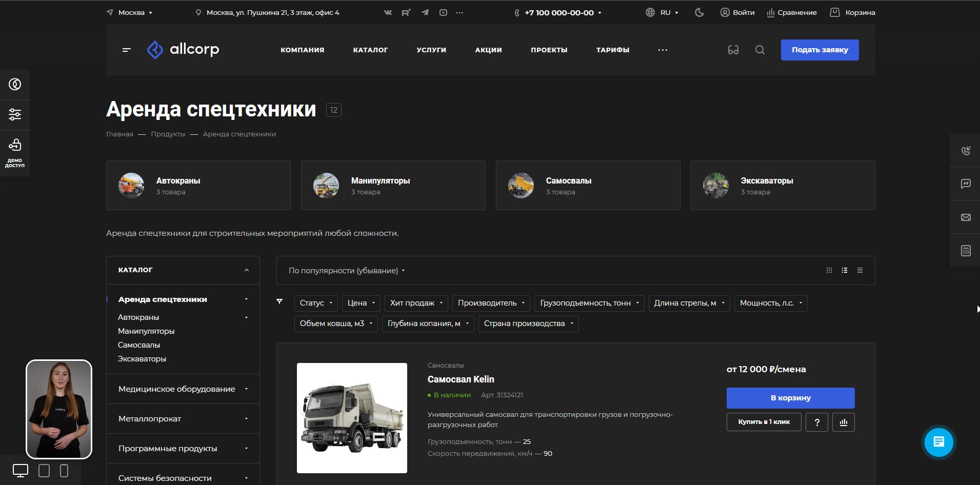The image size is (980, 485).
Task: Open email envelope icon on right panel
Action: (965, 217)
